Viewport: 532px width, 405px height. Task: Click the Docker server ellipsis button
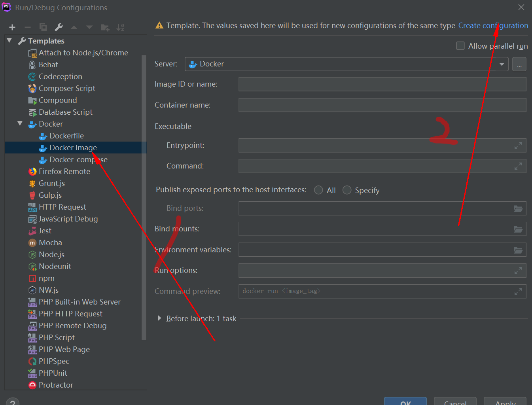519,64
